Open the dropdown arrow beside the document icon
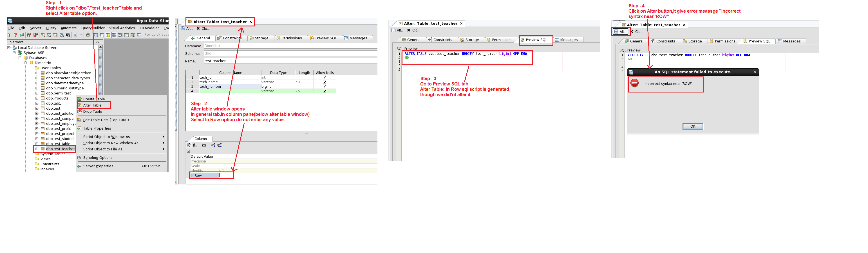The image size is (868, 253). point(81,35)
